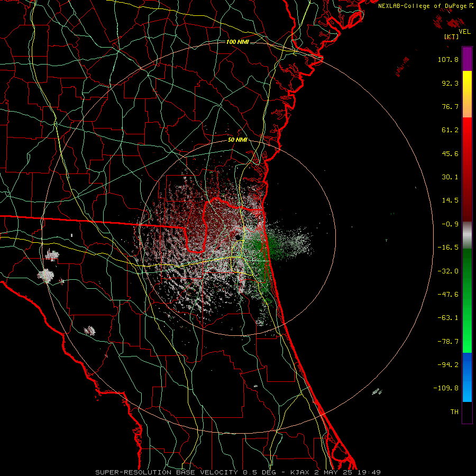Click the TH label under the scale
This screenshot has height=476, width=476.
coord(454,412)
